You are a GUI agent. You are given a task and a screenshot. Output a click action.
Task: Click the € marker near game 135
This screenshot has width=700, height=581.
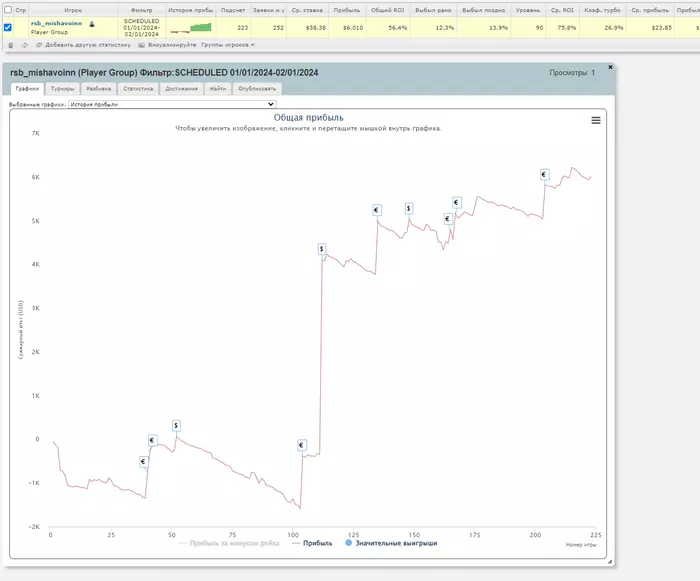(376, 210)
